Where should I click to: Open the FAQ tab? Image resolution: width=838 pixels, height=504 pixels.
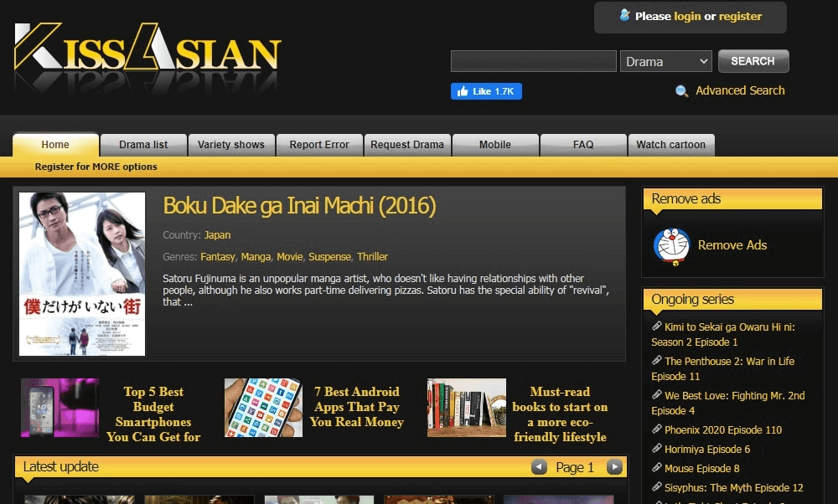tap(583, 145)
